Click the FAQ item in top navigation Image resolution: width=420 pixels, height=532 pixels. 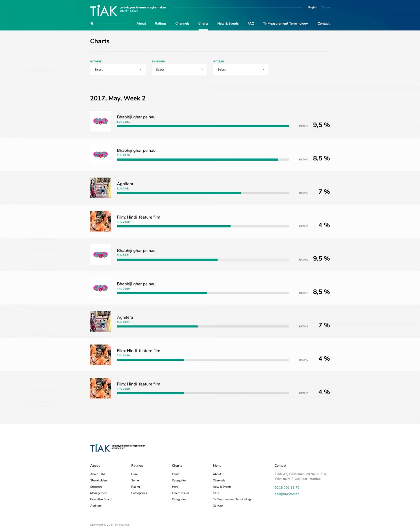point(251,24)
